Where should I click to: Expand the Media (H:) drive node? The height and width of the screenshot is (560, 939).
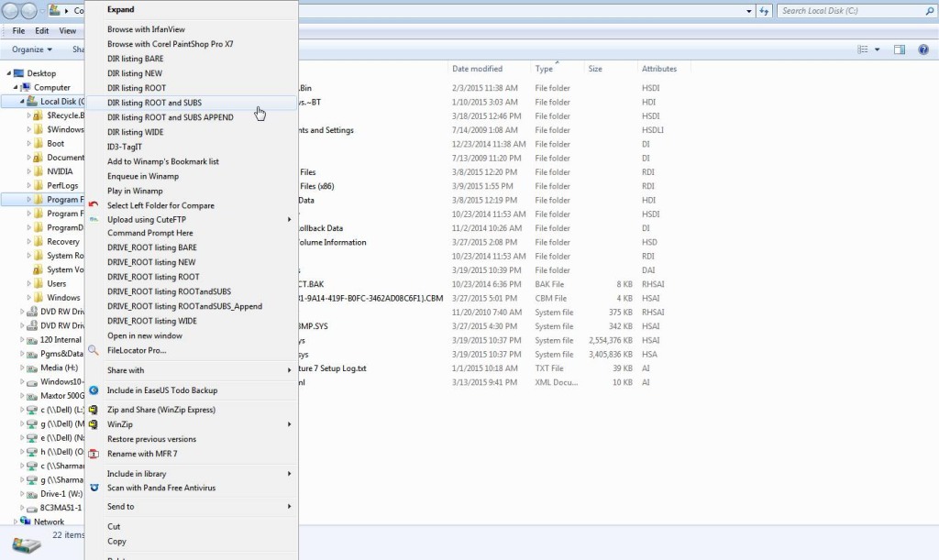[22, 368]
